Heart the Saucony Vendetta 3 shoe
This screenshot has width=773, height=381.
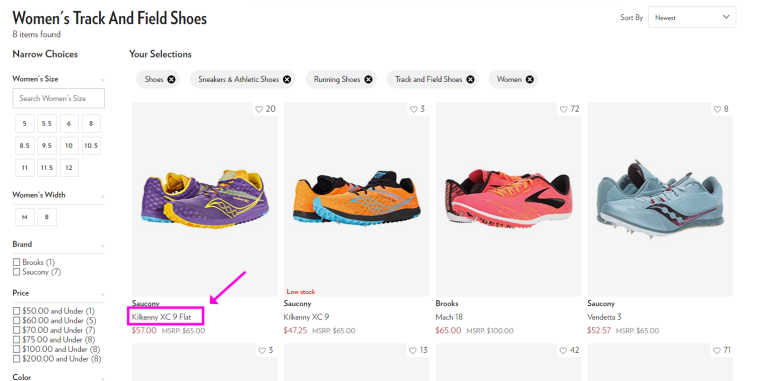(x=717, y=109)
